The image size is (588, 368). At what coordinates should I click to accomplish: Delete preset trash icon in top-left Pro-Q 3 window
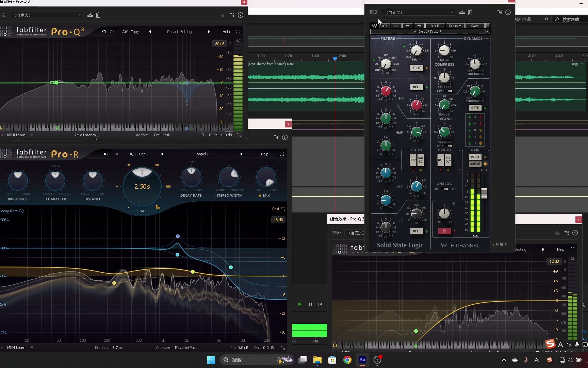[x=98, y=15]
